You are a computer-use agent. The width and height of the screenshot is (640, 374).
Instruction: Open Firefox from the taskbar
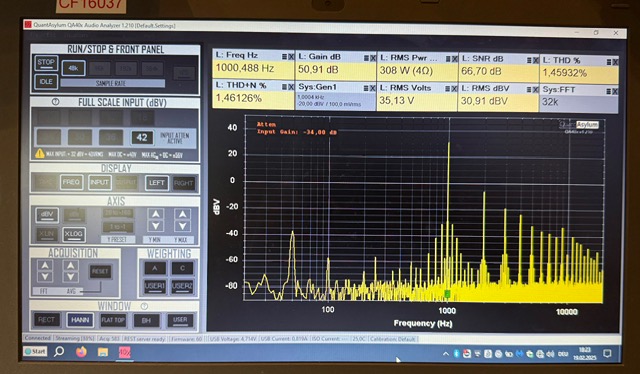click(x=81, y=352)
